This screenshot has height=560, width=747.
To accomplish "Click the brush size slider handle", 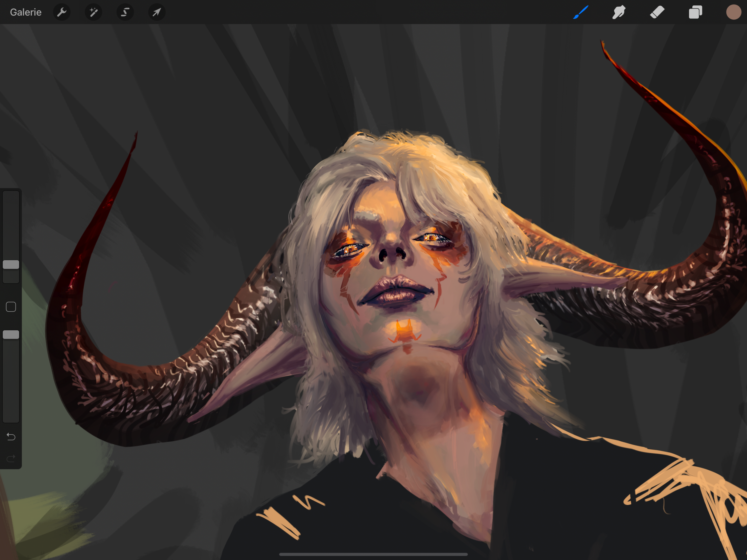I will 11,264.
